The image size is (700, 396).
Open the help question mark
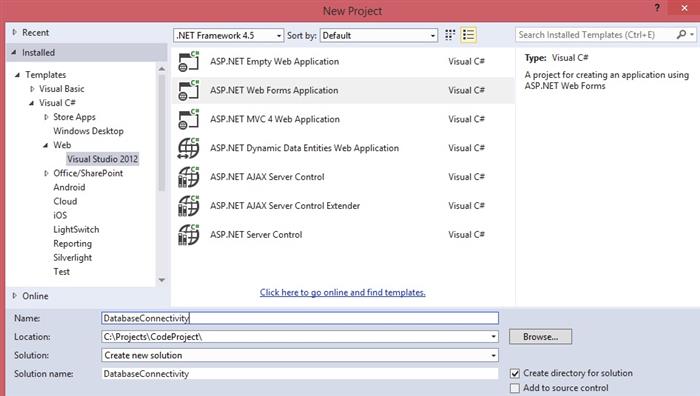click(657, 8)
